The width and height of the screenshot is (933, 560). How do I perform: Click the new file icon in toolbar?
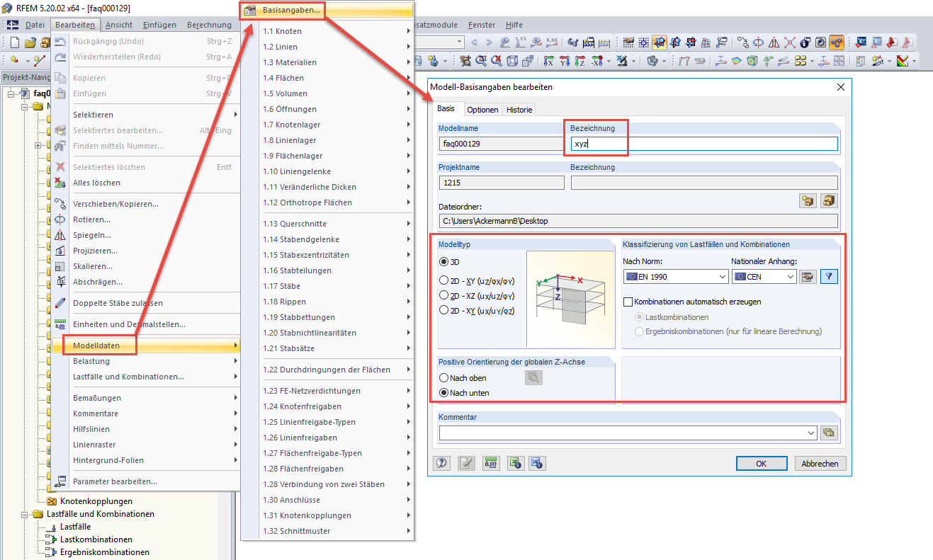(15, 42)
